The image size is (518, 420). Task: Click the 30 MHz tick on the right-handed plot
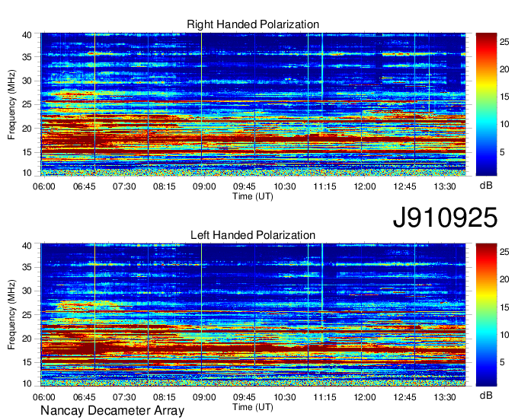coord(27,81)
